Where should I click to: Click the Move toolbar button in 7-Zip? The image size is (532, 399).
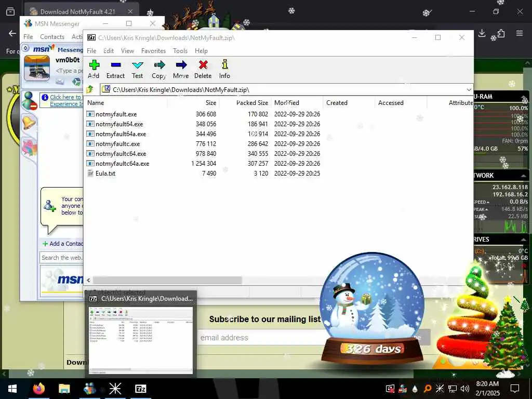tap(181, 69)
